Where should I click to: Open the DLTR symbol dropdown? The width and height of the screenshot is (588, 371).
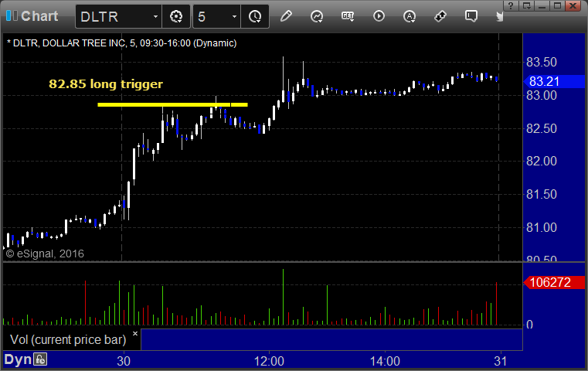tap(155, 16)
